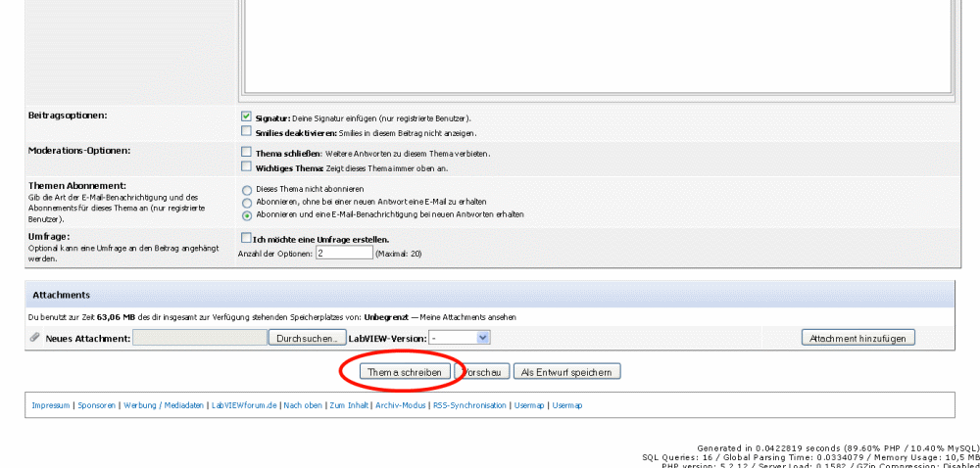Open Meine Attachments ansehen link

click(x=468, y=317)
